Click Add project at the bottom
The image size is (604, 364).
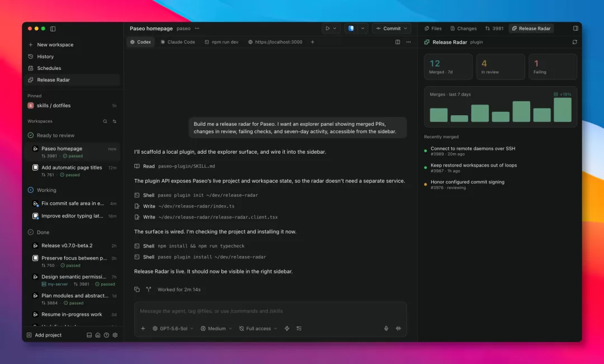tap(44, 335)
